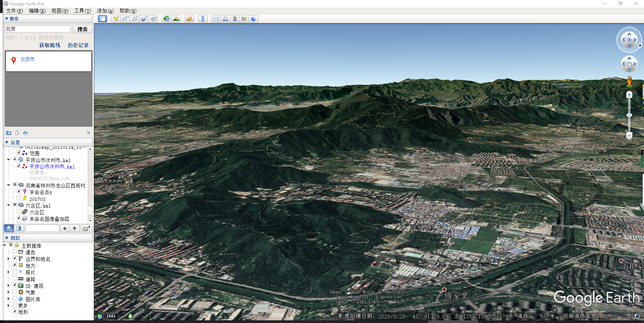Check the 201703 placemark checkbox

(x=19, y=198)
